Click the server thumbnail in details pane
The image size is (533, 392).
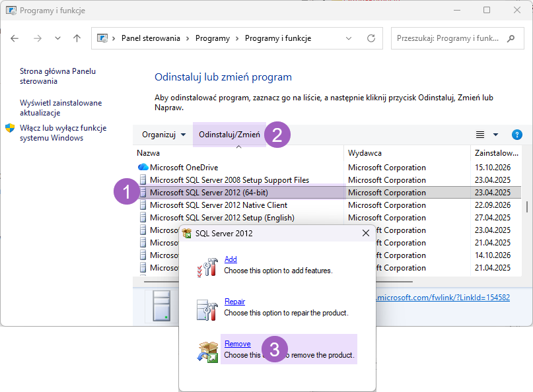click(x=161, y=306)
